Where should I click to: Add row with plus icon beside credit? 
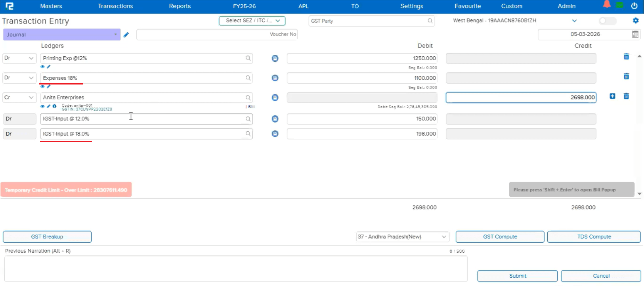click(x=612, y=96)
